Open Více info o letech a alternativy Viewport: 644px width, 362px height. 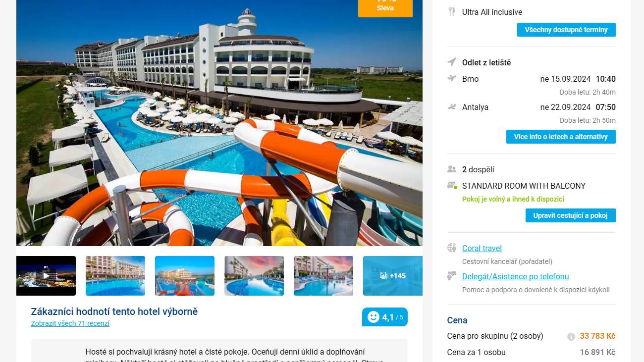pos(561,137)
